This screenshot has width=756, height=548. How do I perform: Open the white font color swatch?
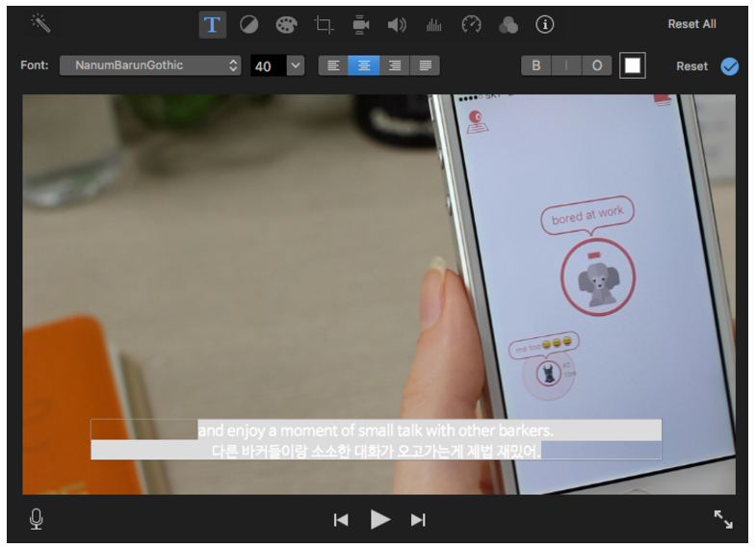[632, 65]
